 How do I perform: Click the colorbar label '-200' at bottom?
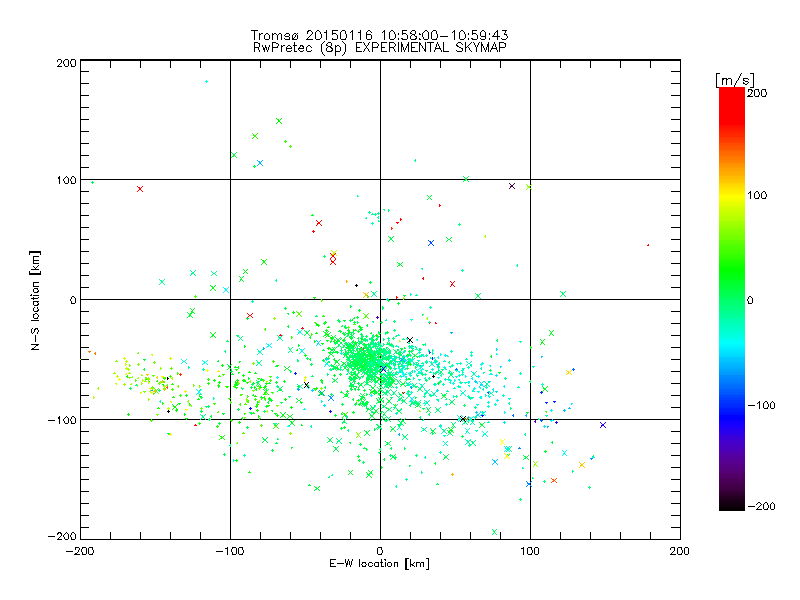(x=761, y=506)
